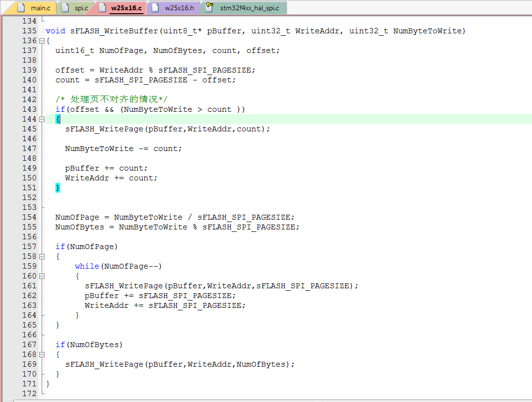Collapse the function block at line 136
This screenshot has width=532, height=402.
pos(42,41)
